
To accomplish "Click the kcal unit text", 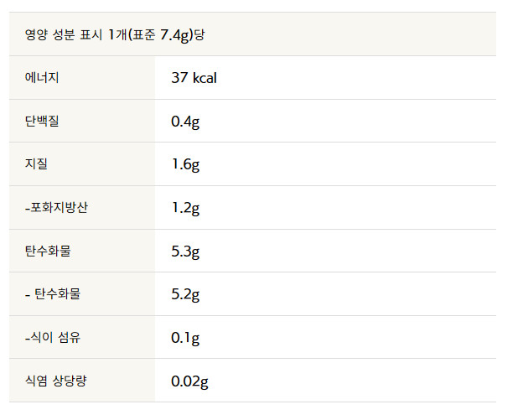I will pos(205,78).
